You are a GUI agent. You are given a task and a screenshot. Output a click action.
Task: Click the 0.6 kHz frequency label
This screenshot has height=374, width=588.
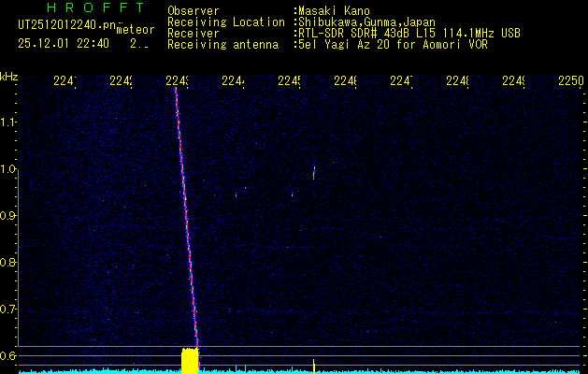click(x=7, y=355)
